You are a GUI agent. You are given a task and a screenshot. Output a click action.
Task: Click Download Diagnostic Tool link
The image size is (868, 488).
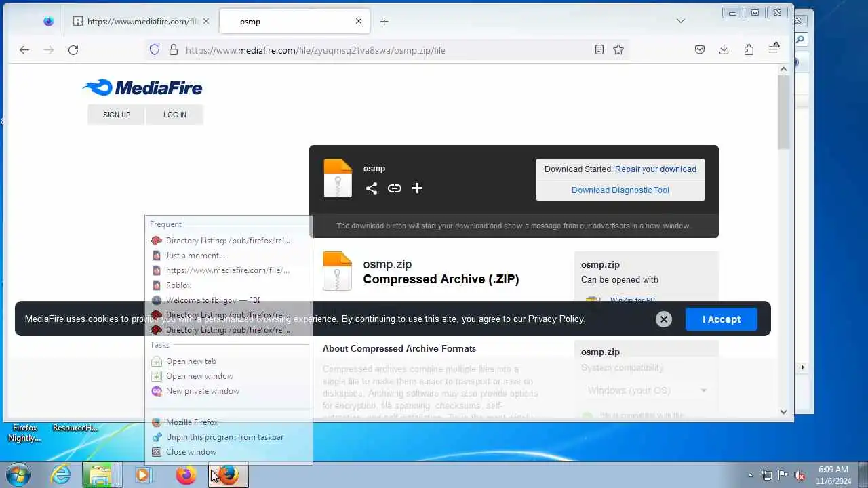pyautogui.click(x=620, y=190)
